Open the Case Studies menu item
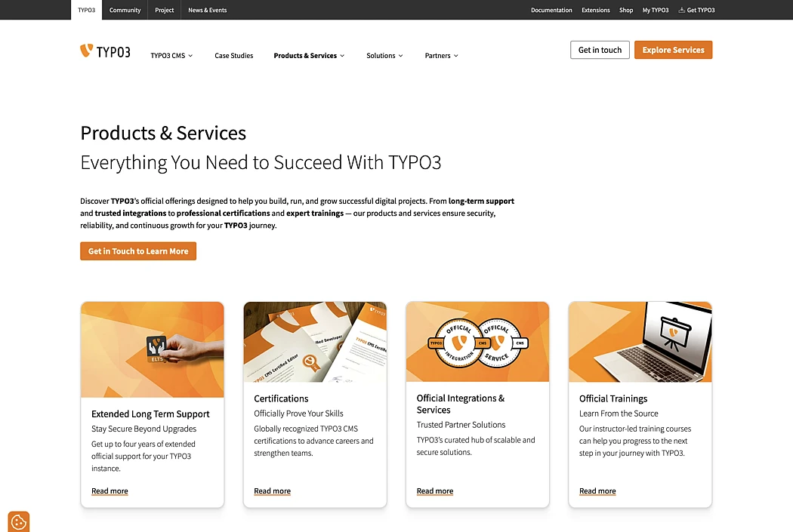The image size is (793, 532). point(233,56)
